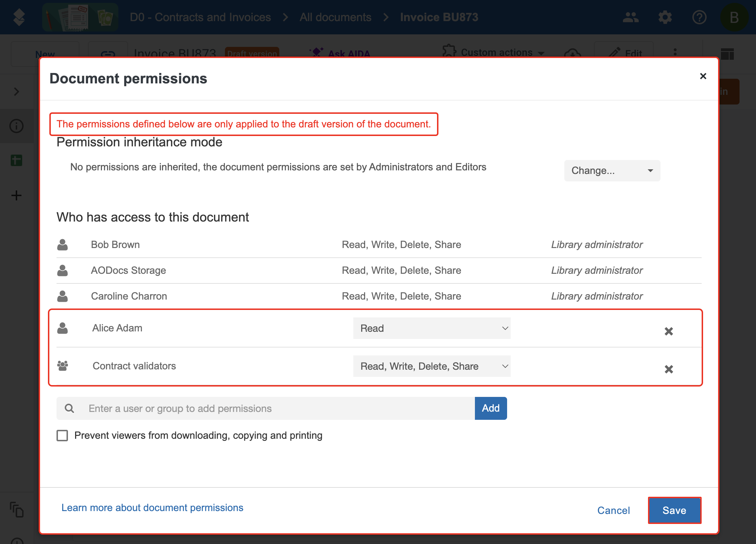
Task: Open Alice Adam's Read permission dropdown
Action: 431,328
